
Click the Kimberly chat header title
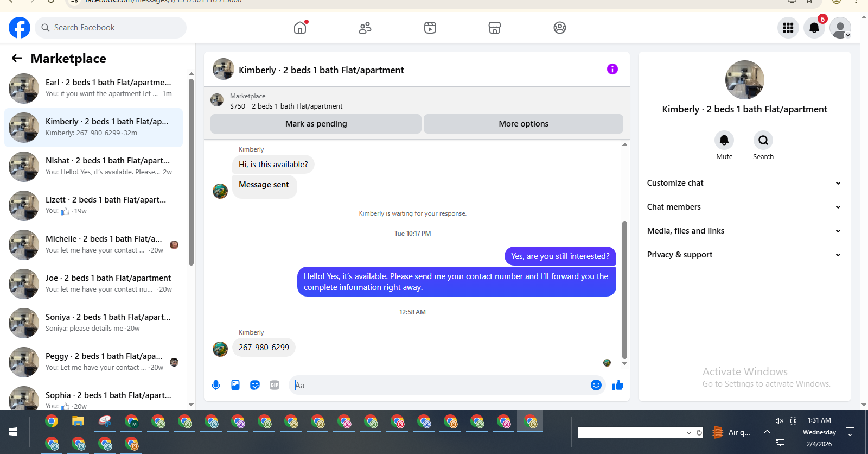(321, 70)
